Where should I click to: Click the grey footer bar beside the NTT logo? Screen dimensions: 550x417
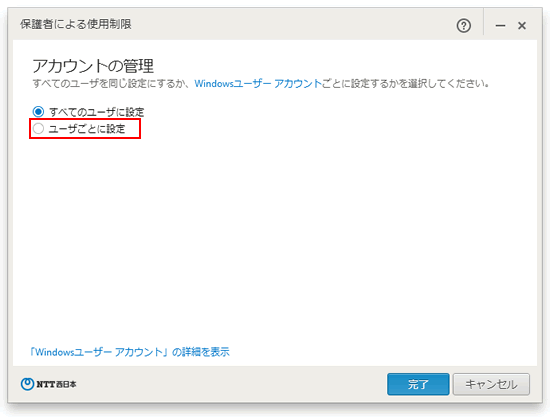tap(232, 384)
